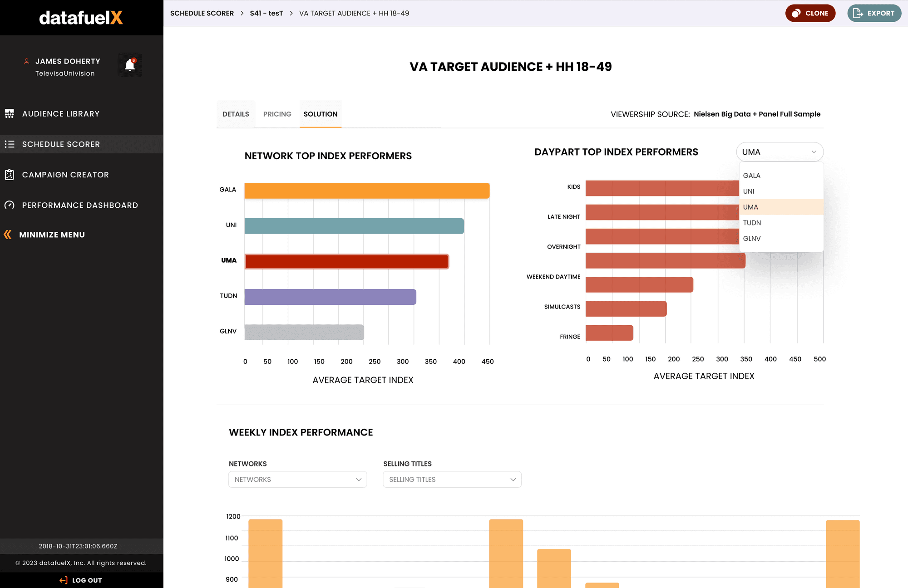Choose GALA in the dayparts dropdown list

coord(781,176)
